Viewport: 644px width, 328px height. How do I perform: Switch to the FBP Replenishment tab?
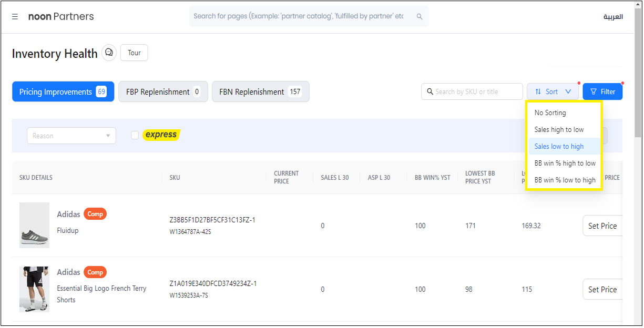163,91
